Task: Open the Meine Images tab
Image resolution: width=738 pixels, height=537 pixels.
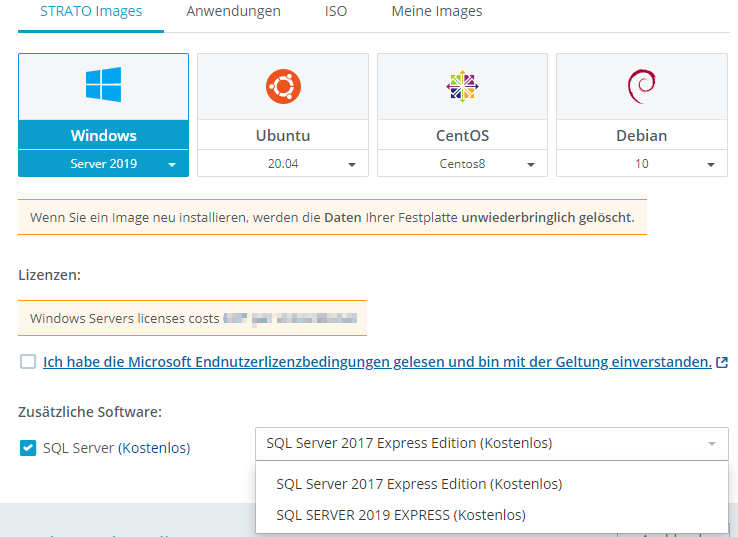Action: pos(437,11)
